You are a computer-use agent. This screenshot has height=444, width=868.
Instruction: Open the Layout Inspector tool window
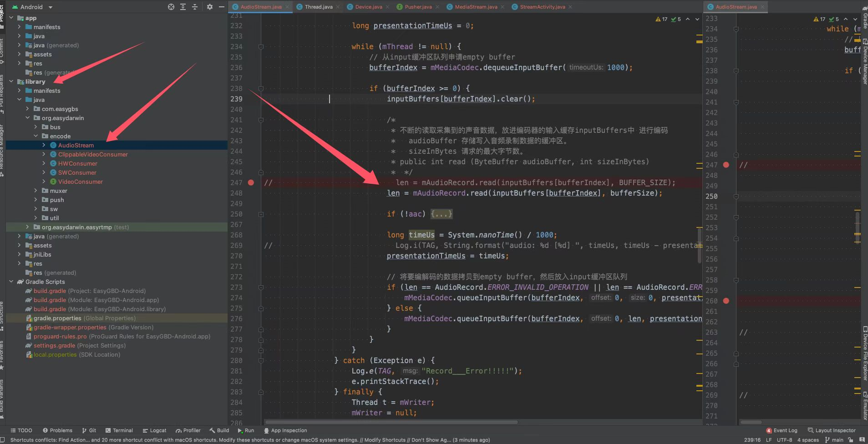tap(832, 430)
